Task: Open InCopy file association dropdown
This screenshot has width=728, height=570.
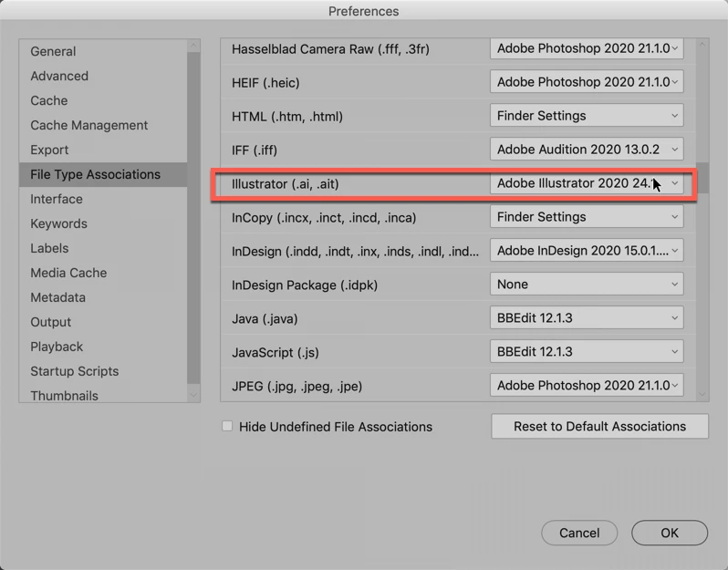Action: tap(587, 217)
